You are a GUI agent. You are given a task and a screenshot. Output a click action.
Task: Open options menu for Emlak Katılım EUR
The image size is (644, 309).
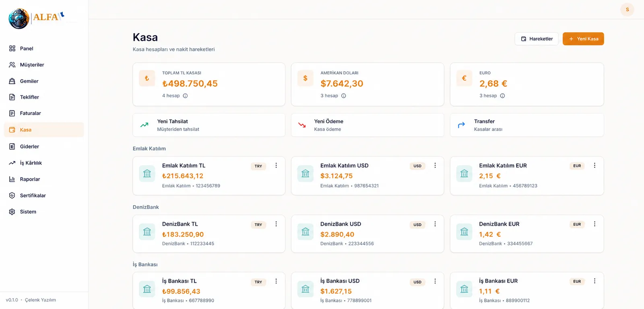coord(594,165)
